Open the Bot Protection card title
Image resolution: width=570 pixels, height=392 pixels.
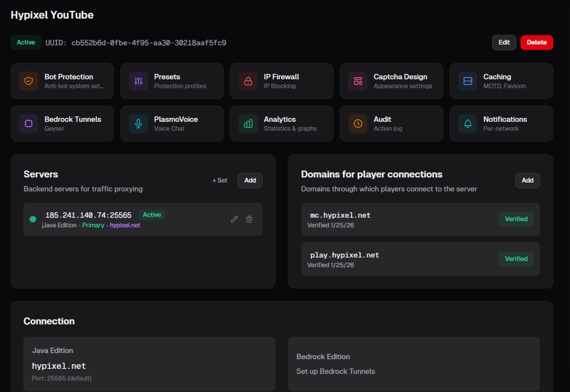coord(69,77)
